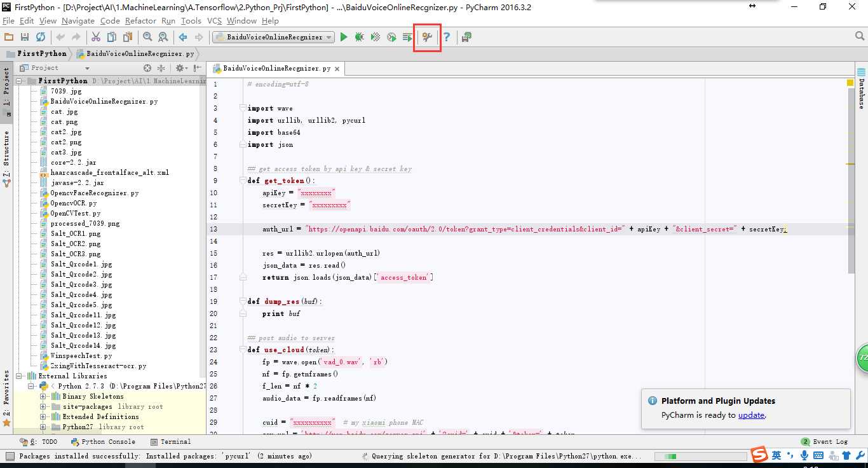The height and width of the screenshot is (468, 868).
Task: Open the Terminal tool window
Action: click(x=171, y=441)
